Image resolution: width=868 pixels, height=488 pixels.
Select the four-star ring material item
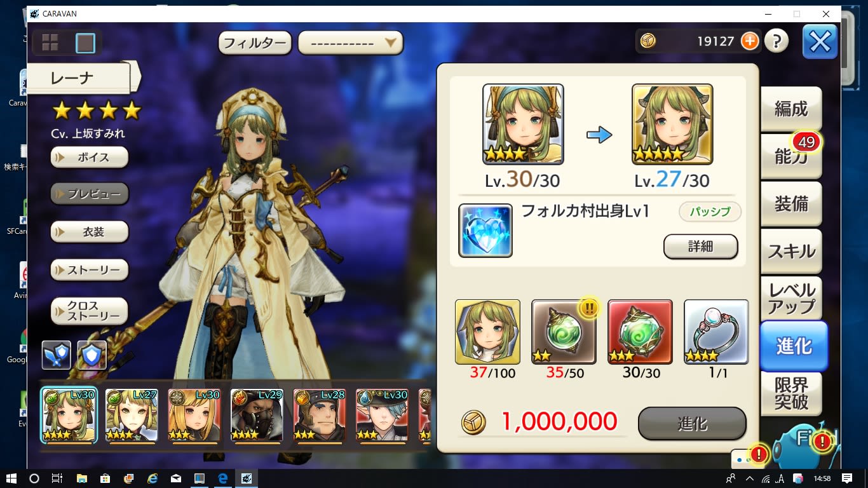pos(716,332)
